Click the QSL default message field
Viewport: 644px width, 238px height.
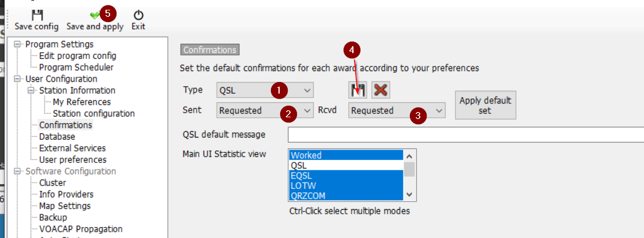(x=466, y=135)
